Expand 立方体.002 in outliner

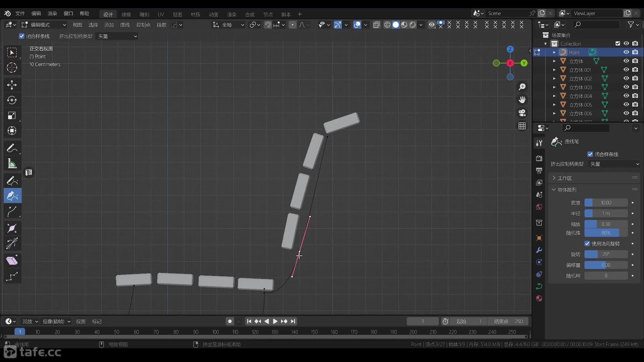click(x=554, y=78)
